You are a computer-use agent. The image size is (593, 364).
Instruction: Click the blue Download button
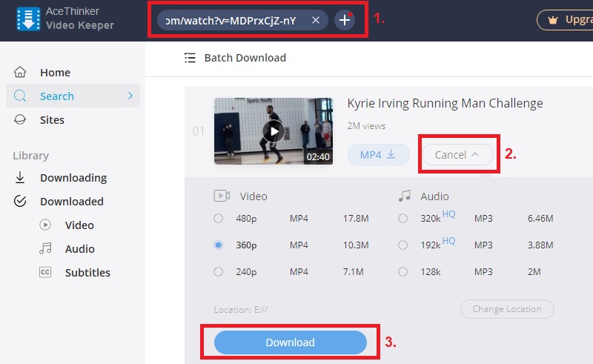(290, 343)
